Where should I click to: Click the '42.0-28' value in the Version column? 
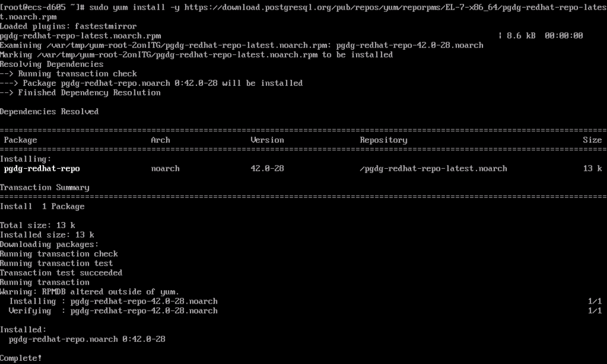267,169
